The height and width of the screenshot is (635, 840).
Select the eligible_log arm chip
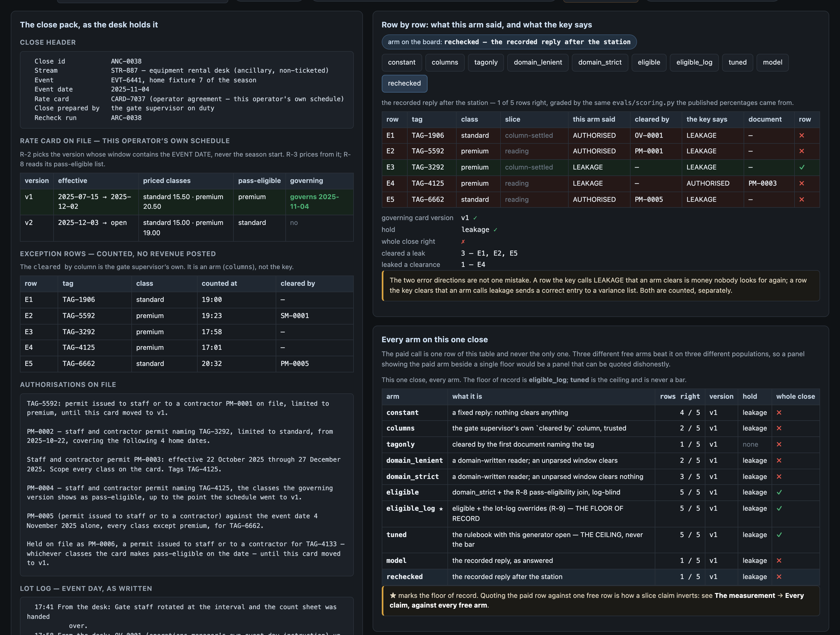tap(694, 63)
